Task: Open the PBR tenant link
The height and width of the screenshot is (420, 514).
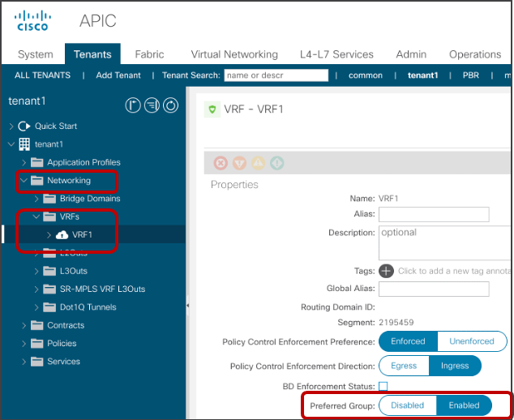Action: point(471,75)
